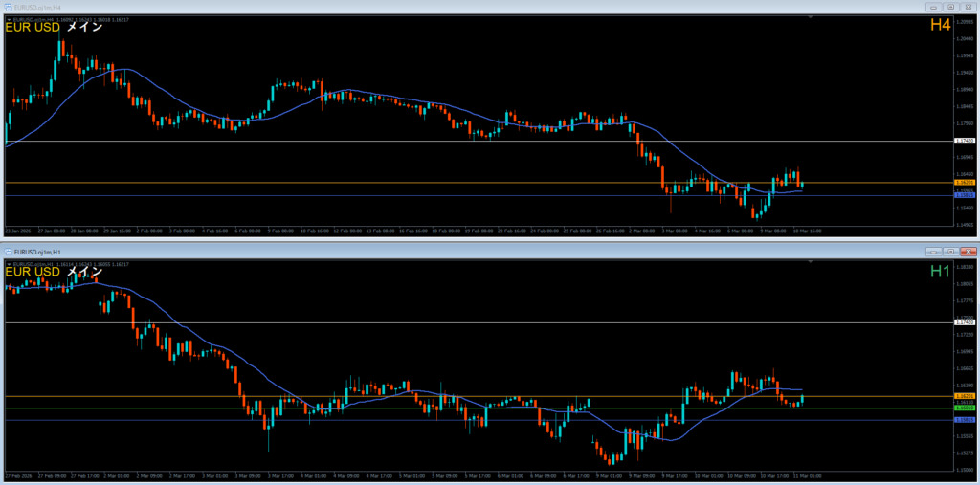Viewport: 980px width, 485px height.
Task: Click the green H1 timeframe label
Action: [x=939, y=271]
